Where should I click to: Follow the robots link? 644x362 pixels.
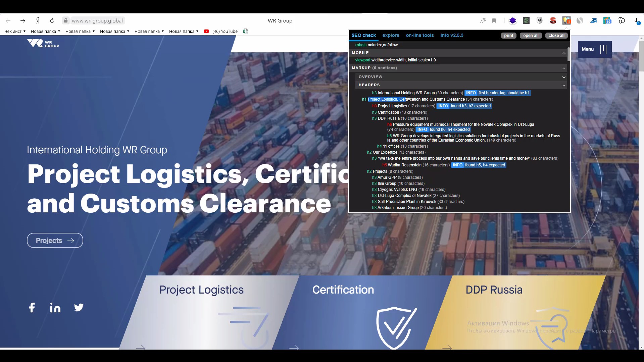point(361,45)
